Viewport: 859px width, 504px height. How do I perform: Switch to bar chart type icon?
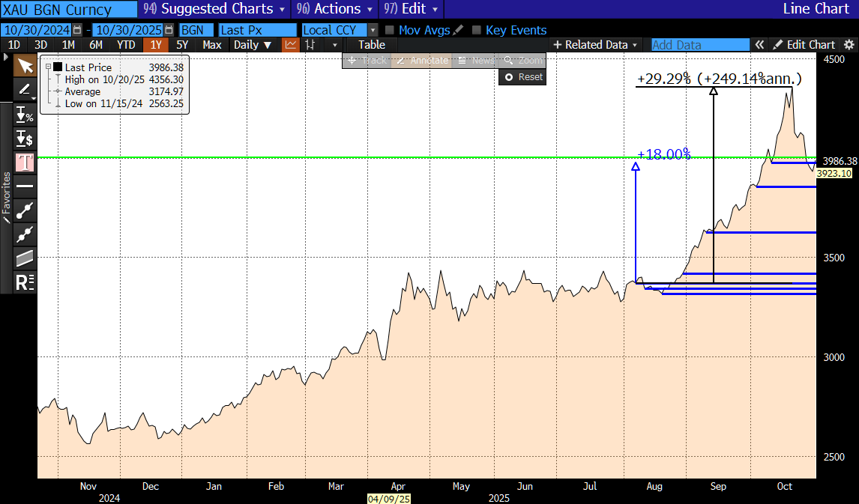coord(310,45)
